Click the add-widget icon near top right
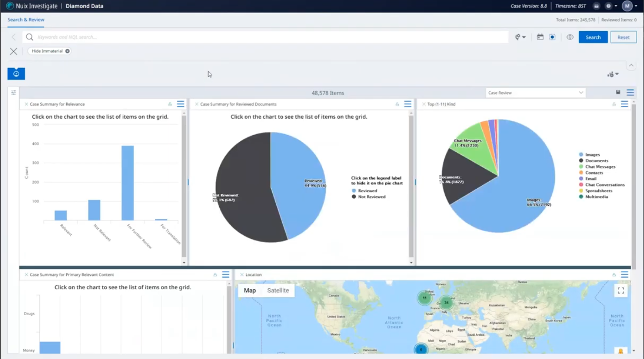This screenshot has height=359, width=644. pos(611,74)
